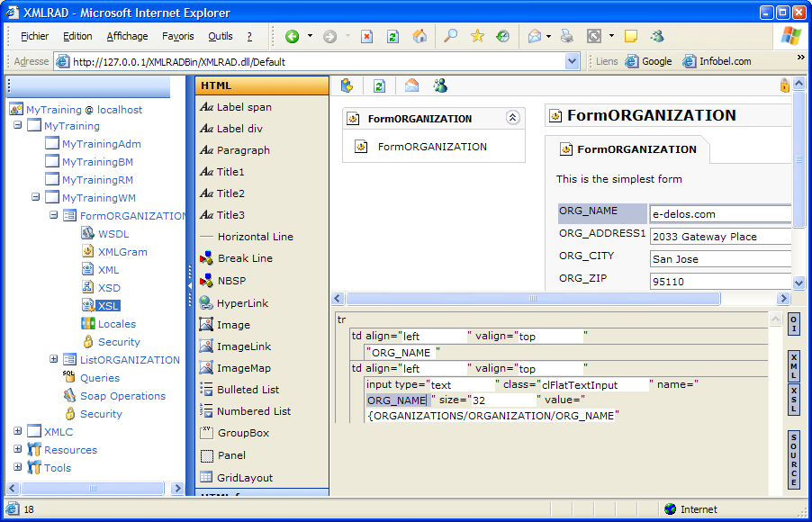Open the browser Favorites star icon

(477, 37)
